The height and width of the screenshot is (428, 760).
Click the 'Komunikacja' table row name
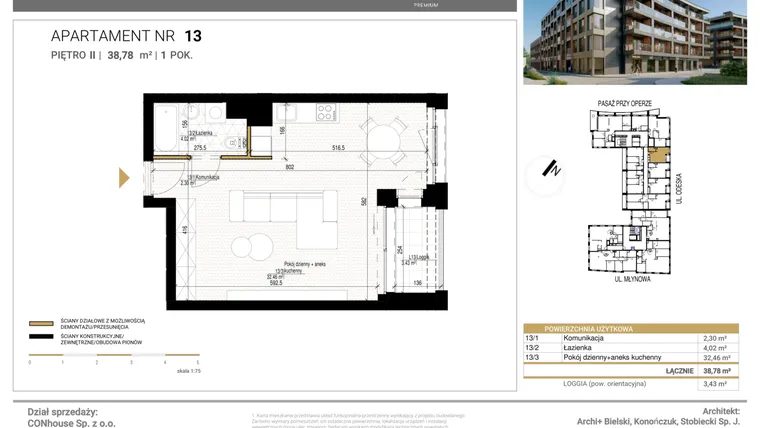pos(583,338)
